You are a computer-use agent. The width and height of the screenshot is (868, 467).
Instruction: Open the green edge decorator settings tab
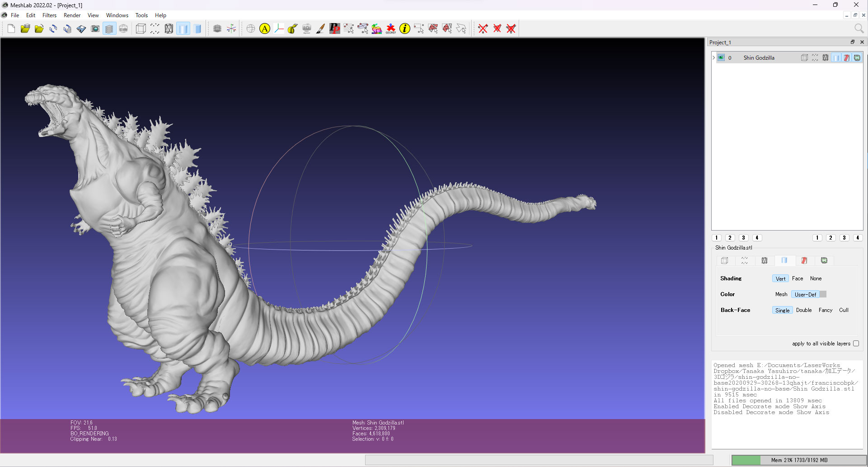click(x=824, y=261)
